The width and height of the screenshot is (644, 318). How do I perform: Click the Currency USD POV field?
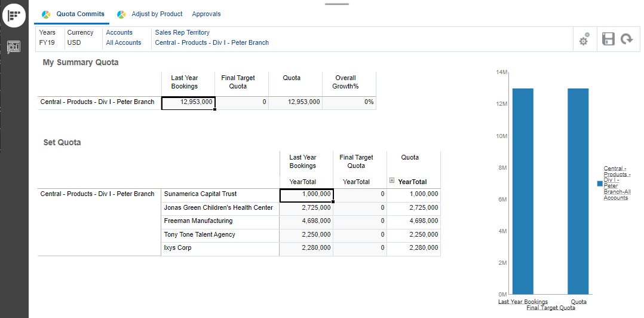[80, 38]
